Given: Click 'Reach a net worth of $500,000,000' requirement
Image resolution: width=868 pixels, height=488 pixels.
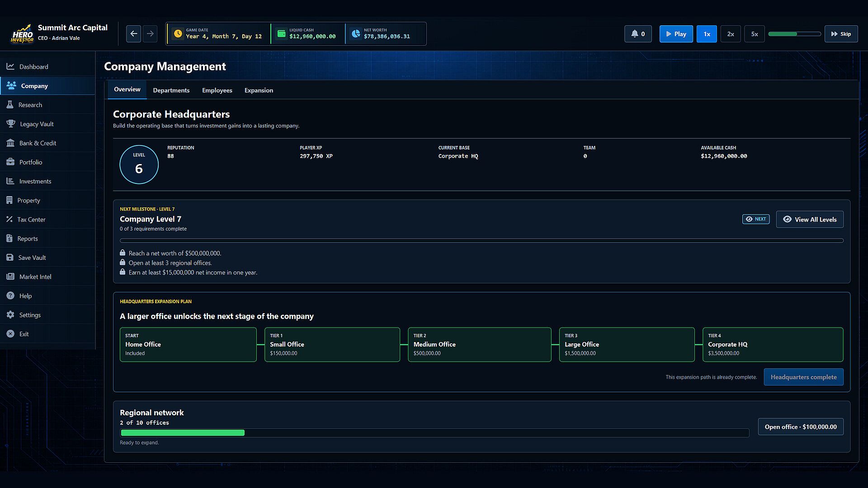Looking at the screenshot, I should click(175, 253).
